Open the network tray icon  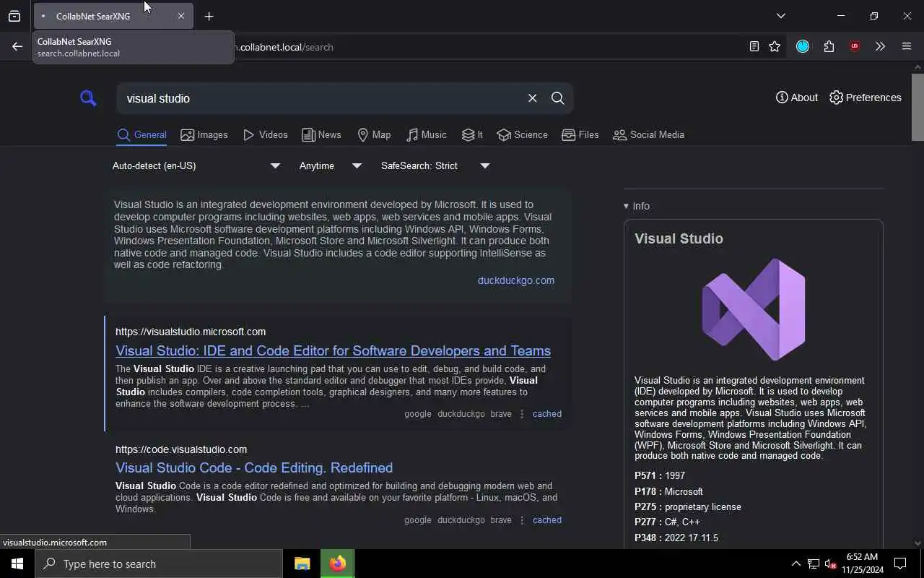(x=814, y=564)
